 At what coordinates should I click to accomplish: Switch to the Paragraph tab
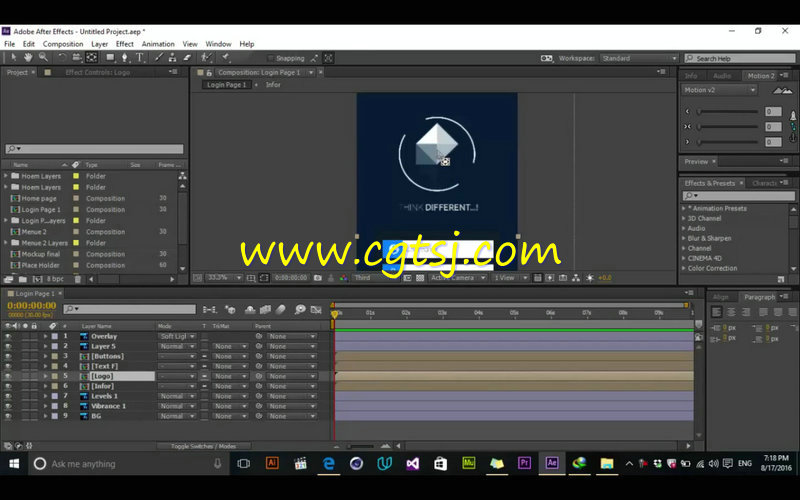pos(759,297)
